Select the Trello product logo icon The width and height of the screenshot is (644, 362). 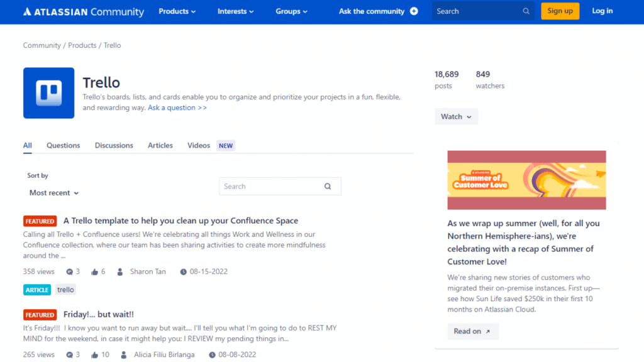[48, 92]
